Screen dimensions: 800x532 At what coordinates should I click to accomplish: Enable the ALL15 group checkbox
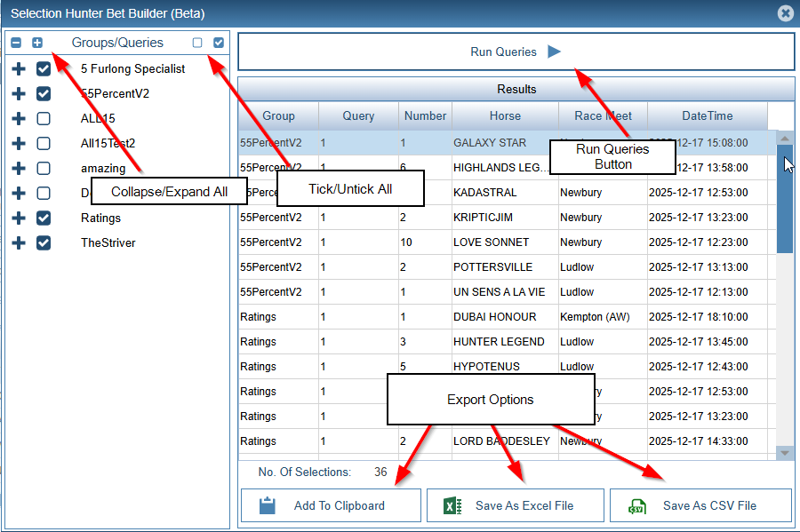click(44, 118)
